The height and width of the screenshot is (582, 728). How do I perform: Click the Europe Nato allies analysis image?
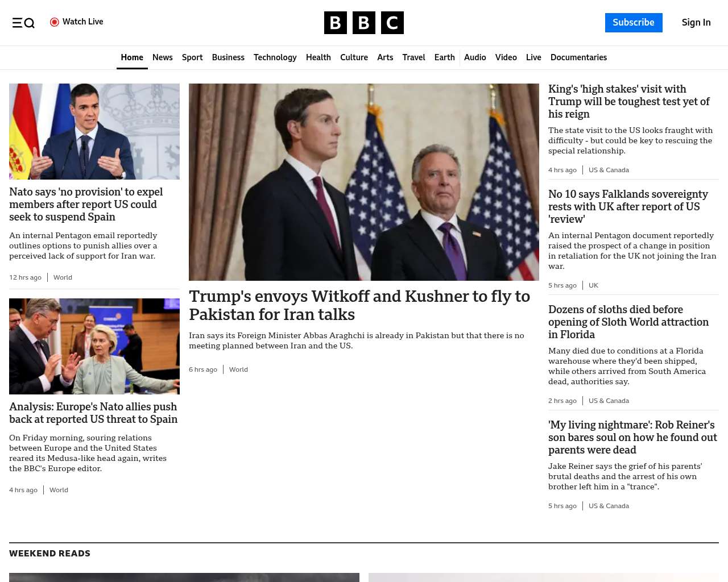coord(94,346)
